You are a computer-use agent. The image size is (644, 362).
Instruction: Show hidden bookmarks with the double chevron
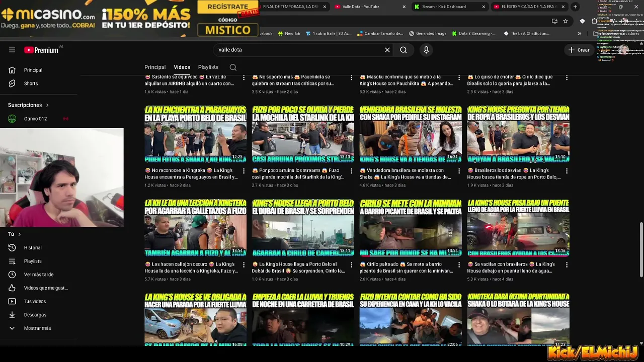point(579,34)
